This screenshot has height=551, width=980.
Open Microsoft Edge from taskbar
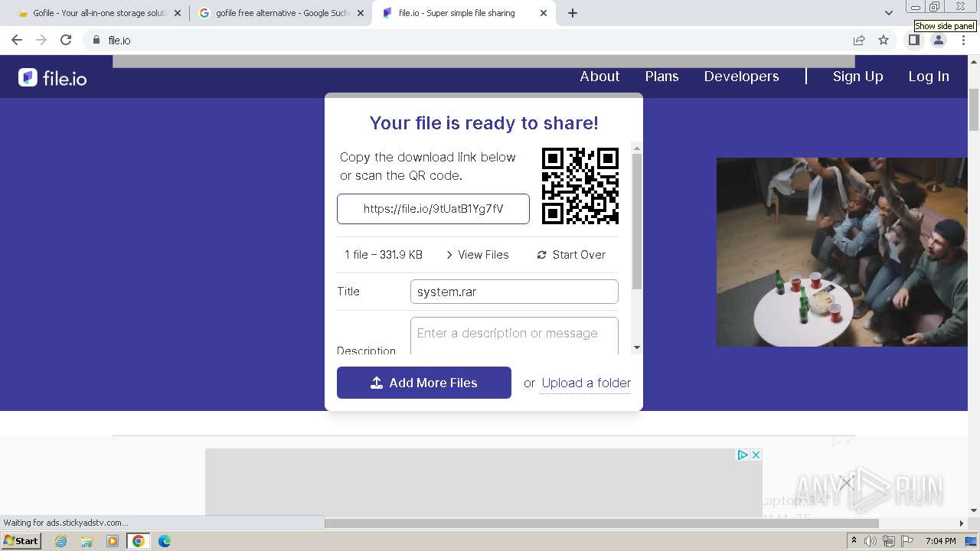(x=164, y=541)
